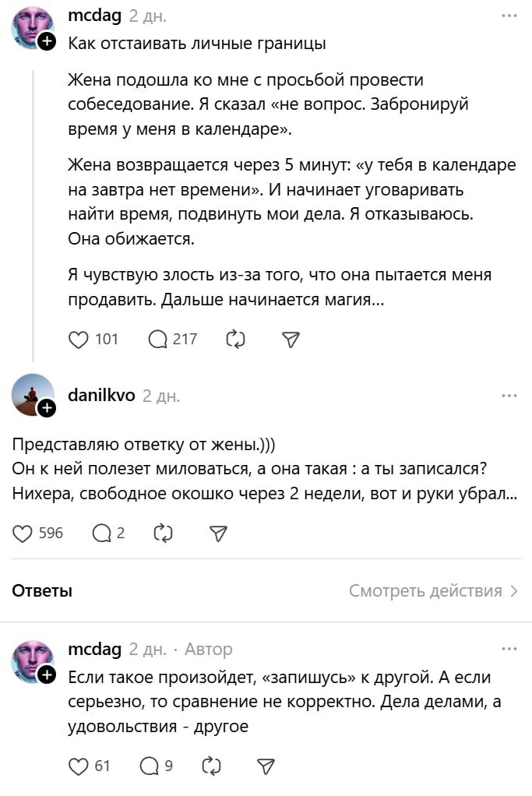Open the 9 replies under author comment
Screen dimensions: 532x796
click(x=150, y=766)
